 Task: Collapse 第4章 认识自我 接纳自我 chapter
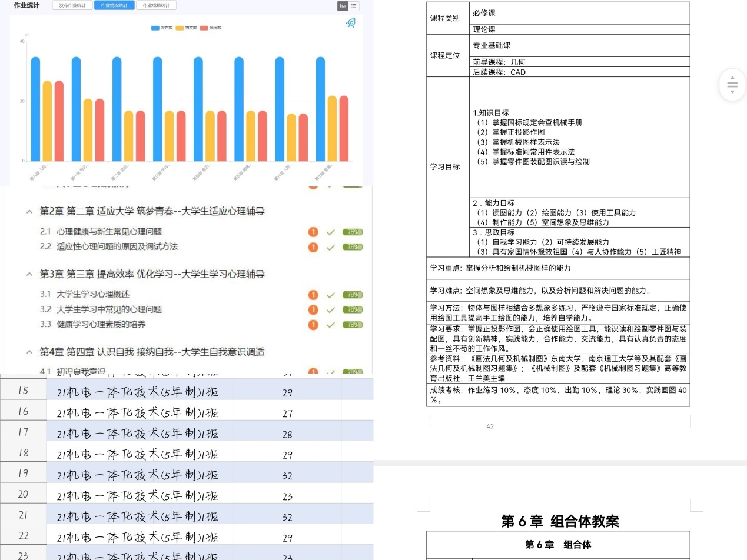[29, 352]
